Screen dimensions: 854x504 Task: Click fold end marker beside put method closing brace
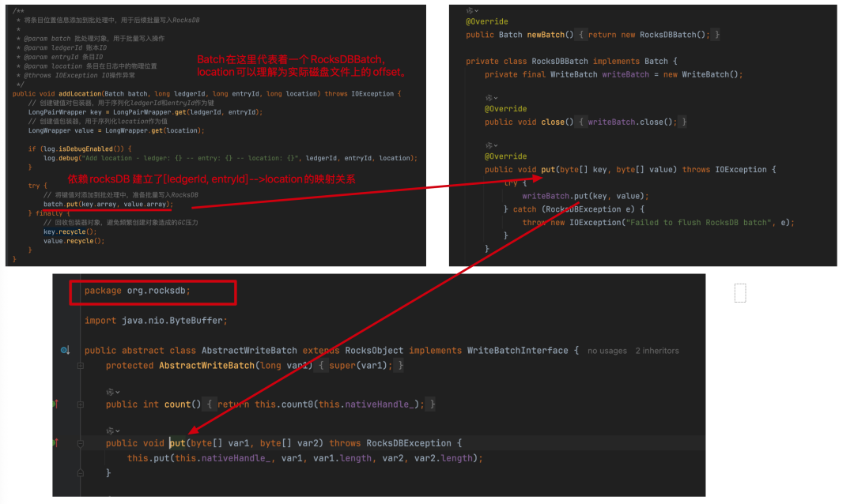[81, 473]
